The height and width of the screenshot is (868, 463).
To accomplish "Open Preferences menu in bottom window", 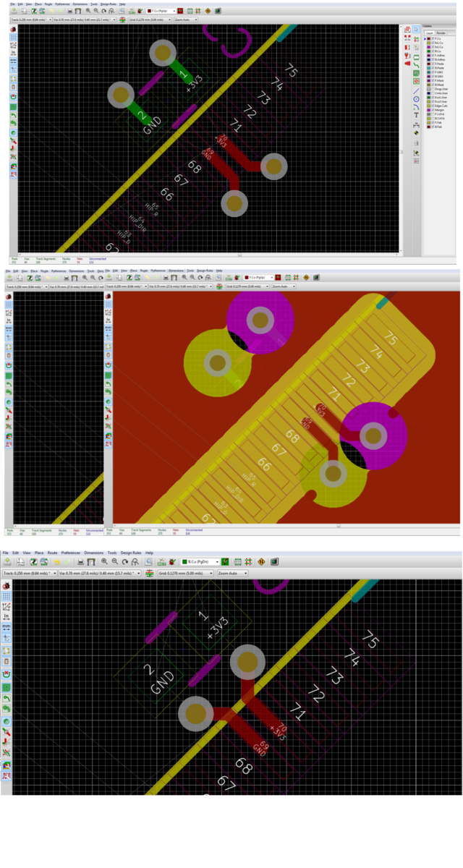I will [70, 553].
